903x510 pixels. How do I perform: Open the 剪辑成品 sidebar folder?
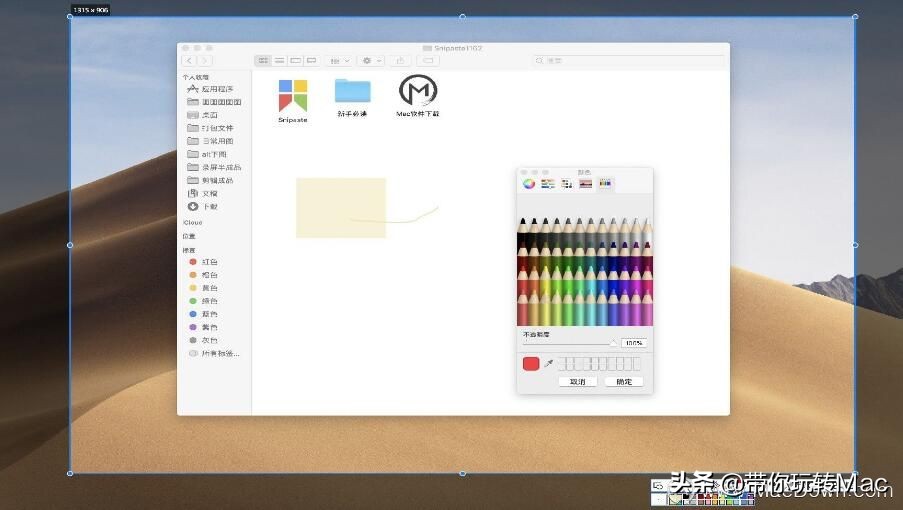211,180
